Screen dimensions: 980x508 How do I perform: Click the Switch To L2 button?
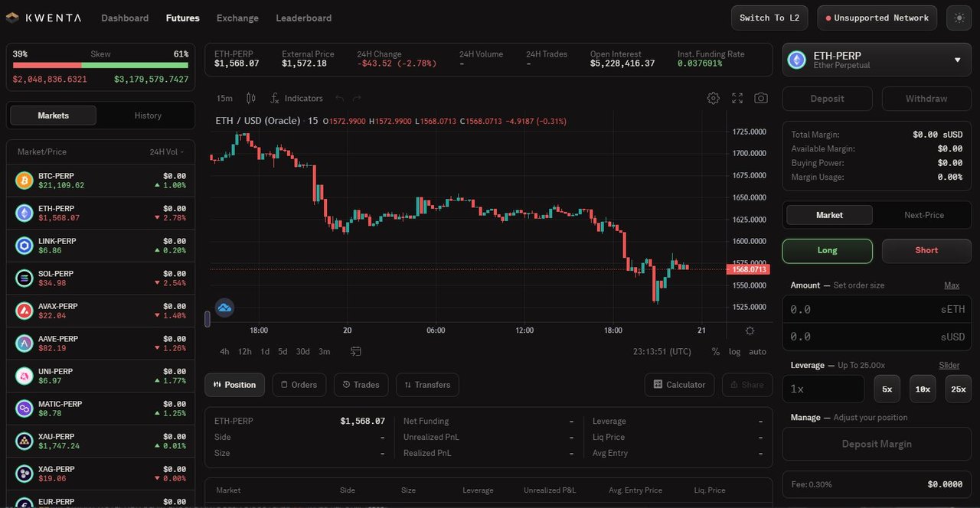click(x=769, y=18)
